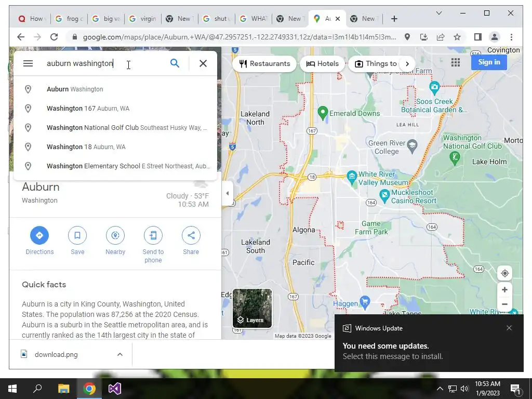
Task: Open Windows taskbar search
Action: (37, 389)
